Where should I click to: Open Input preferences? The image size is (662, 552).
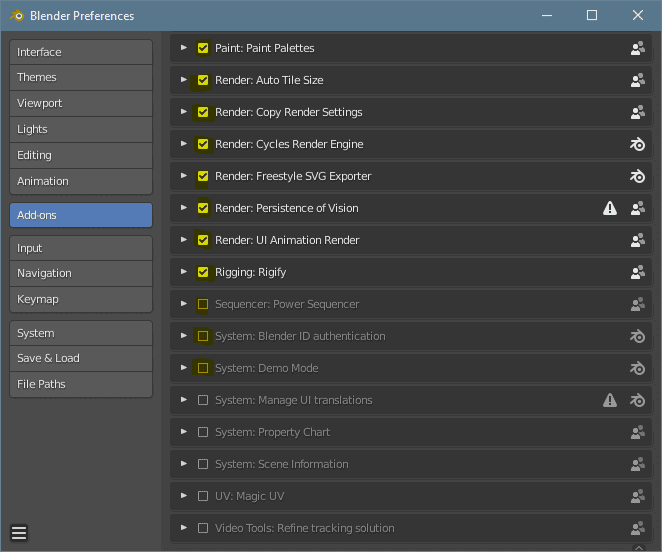click(x=81, y=248)
